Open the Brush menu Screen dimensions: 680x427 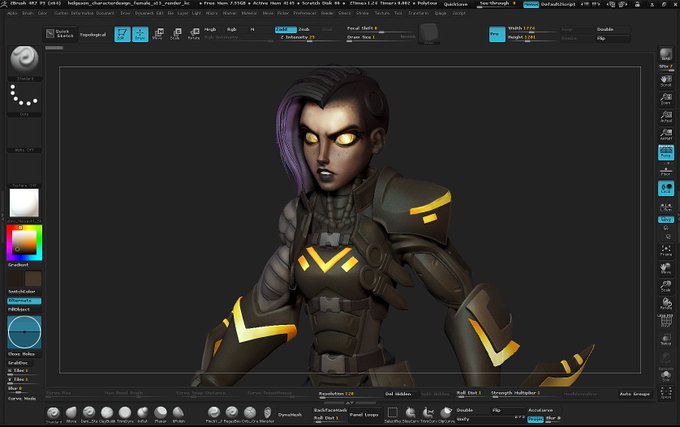(28, 13)
